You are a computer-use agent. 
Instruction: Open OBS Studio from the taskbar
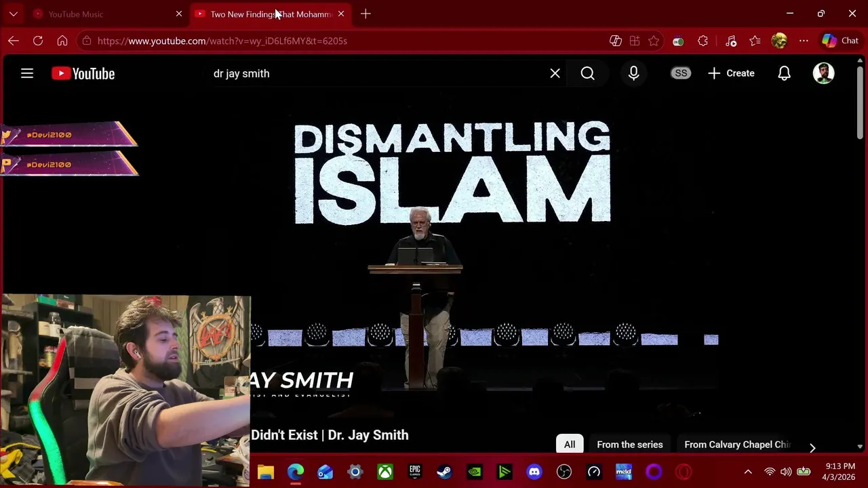tap(564, 472)
